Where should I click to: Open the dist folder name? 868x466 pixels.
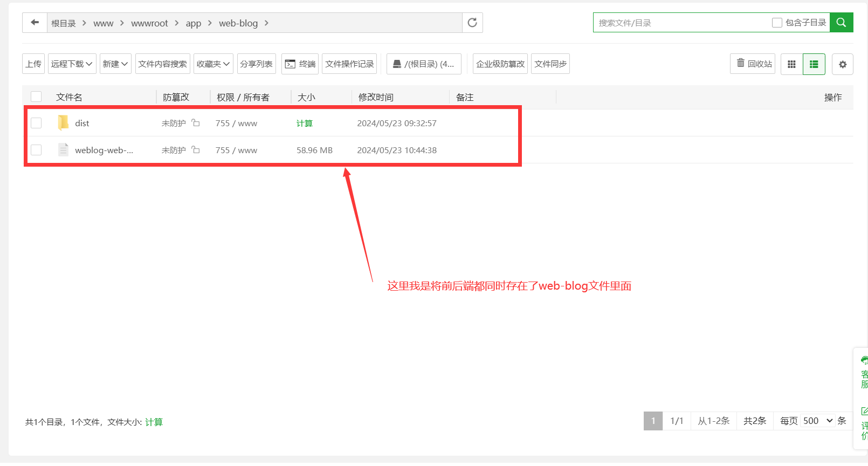(x=82, y=123)
